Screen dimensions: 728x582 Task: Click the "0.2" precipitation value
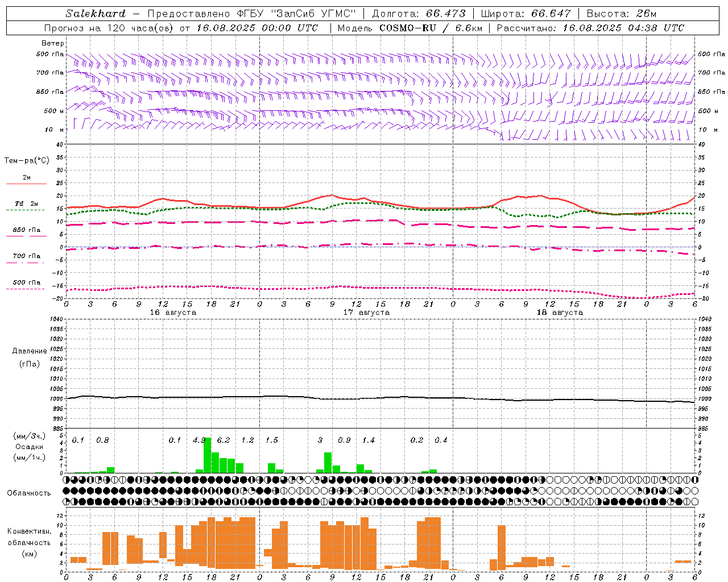(417, 440)
